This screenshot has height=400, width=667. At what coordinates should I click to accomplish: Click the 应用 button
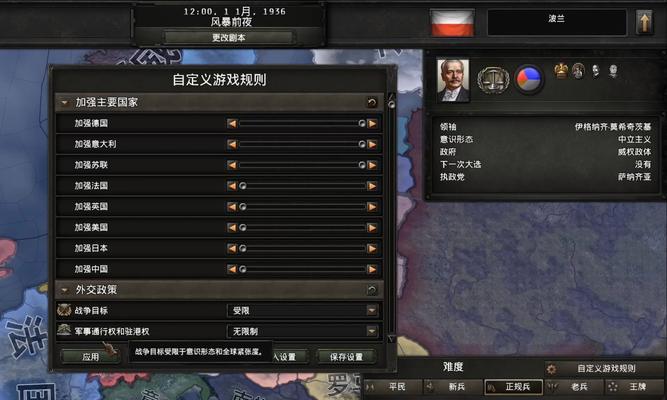[x=90, y=357]
